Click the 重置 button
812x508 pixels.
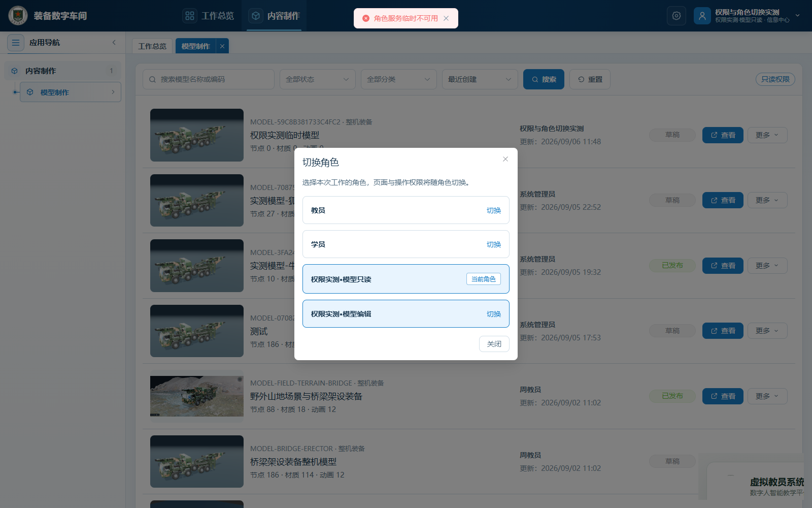pyautogui.click(x=590, y=79)
